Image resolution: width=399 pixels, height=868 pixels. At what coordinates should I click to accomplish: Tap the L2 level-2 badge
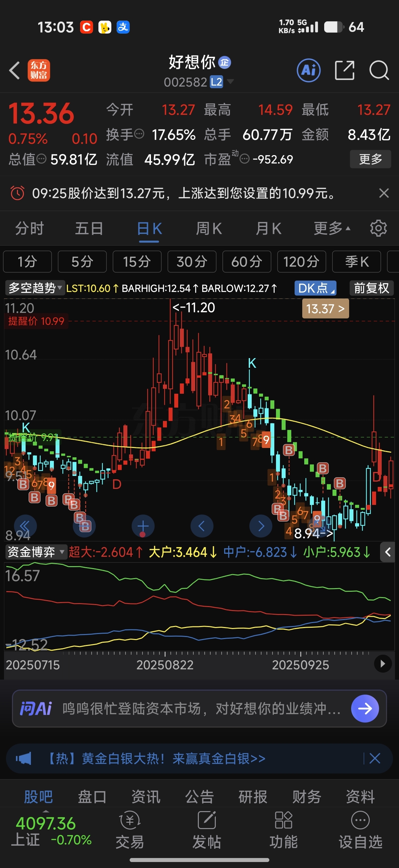tap(216, 82)
